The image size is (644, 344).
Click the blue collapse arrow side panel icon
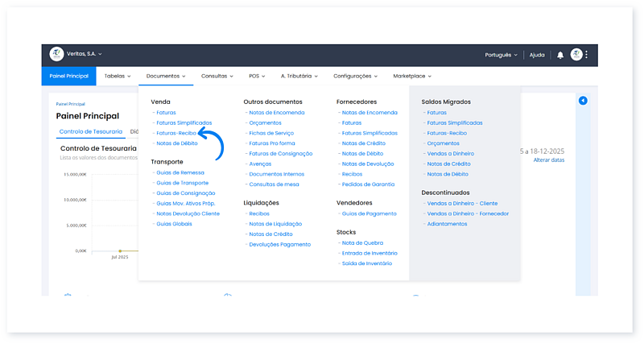click(583, 101)
